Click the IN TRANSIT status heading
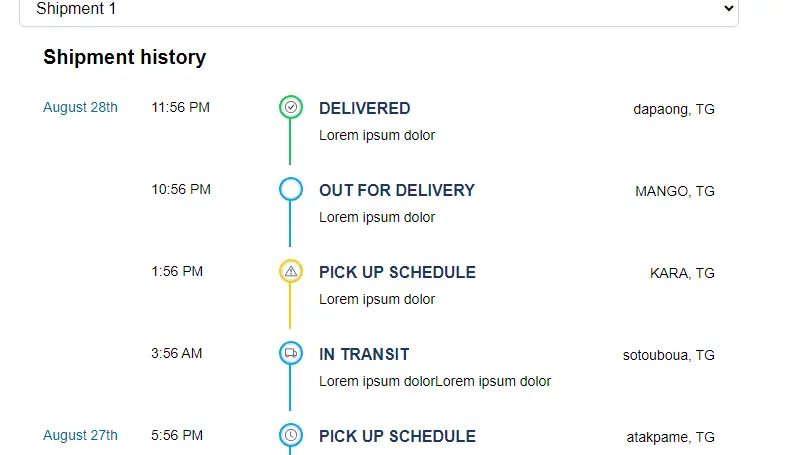 coord(363,354)
